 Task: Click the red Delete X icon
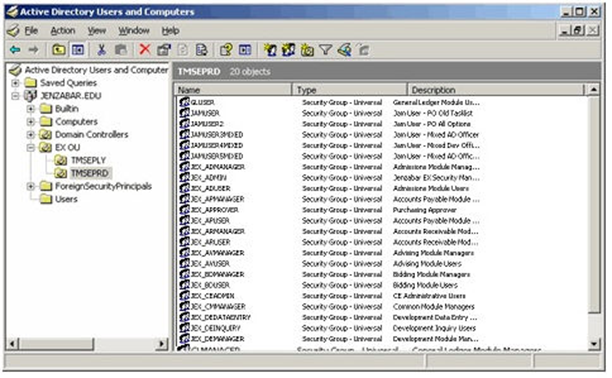point(145,50)
